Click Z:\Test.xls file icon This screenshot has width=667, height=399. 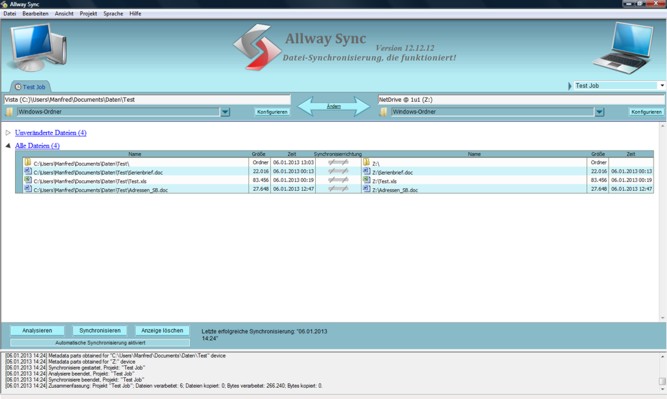[x=366, y=180]
